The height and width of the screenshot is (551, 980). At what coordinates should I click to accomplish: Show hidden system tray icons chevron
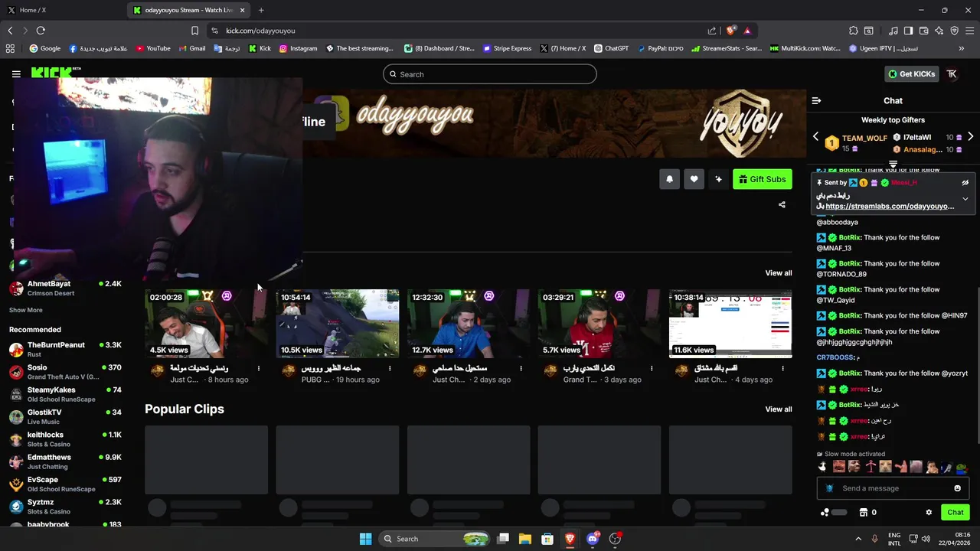[858, 539]
